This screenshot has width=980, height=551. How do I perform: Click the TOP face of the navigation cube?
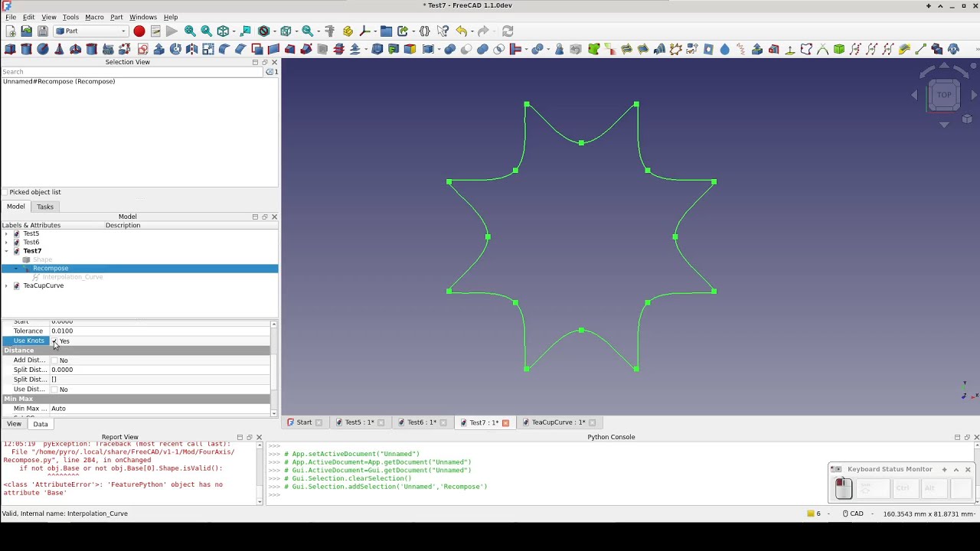[x=944, y=95]
